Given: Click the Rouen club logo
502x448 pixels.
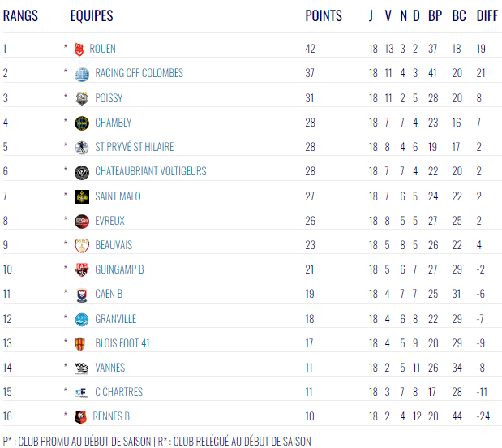Looking at the screenshot, I should click(79, 49).
